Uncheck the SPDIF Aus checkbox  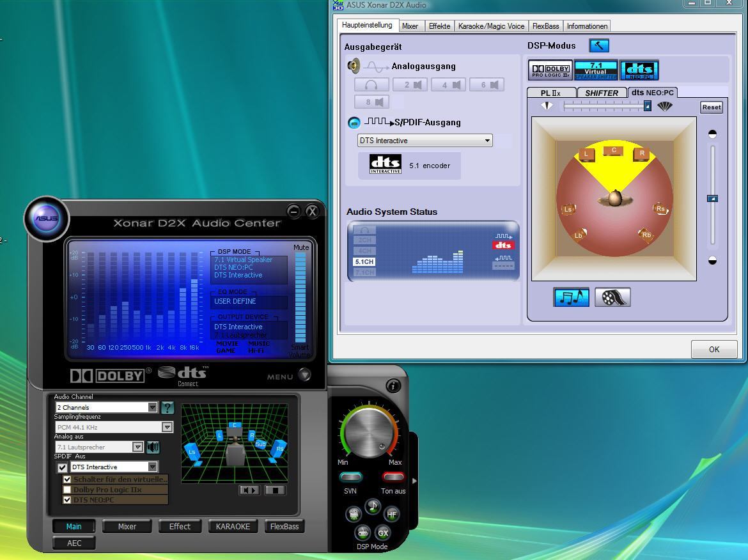tap(62, 467)
